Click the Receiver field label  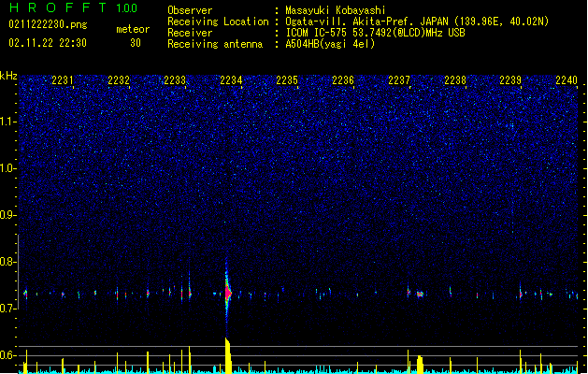coord(190,33)
